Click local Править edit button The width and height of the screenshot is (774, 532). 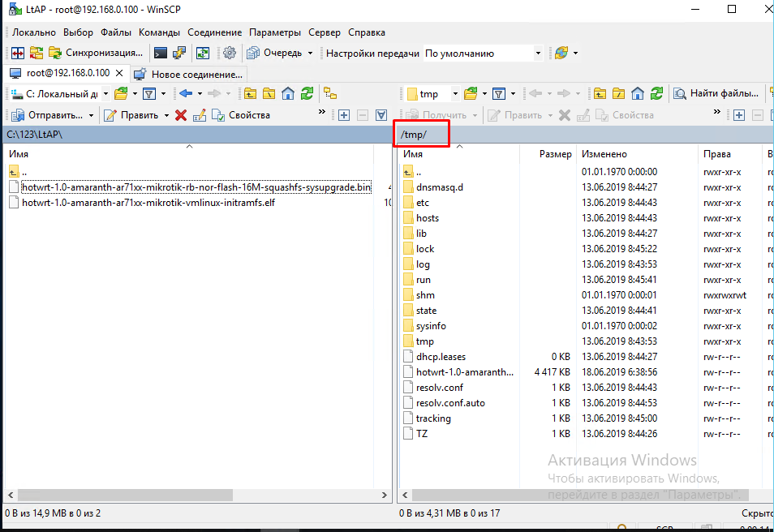click(131, 115)
